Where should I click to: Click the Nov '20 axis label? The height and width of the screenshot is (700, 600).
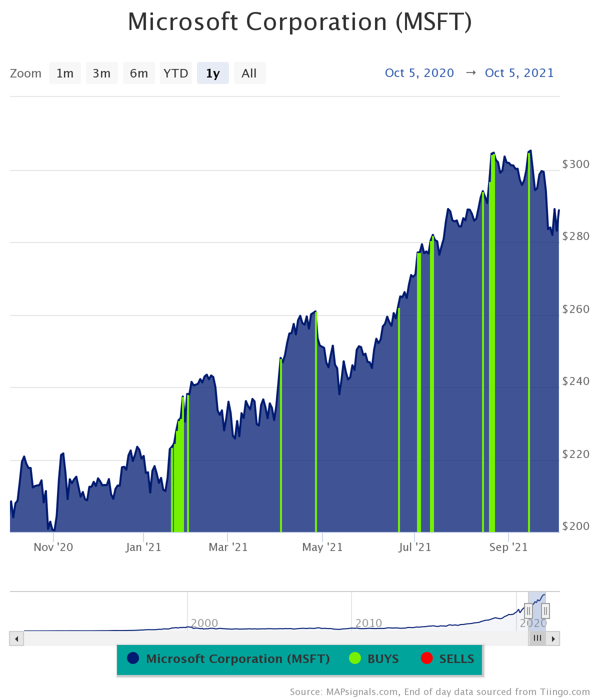[53, 547]
